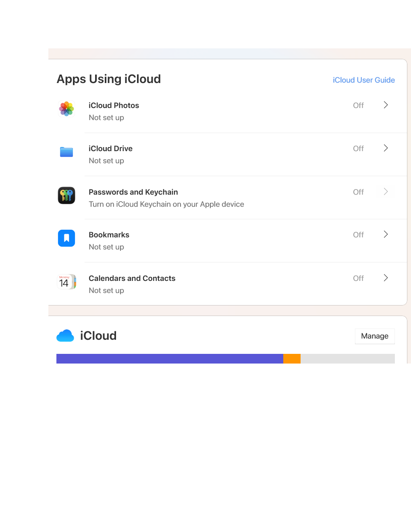Click the Passwords and Keychain keys icon
Screen dimensions: 411x532
(x=66, y=195)
